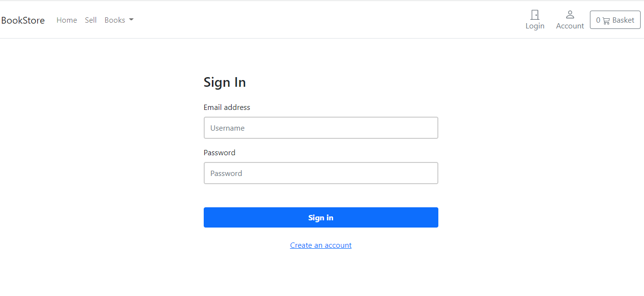The height and width of the screenshot is (296, 644).
Task: Click the BookStore logo
Action: tap(23, 20)
